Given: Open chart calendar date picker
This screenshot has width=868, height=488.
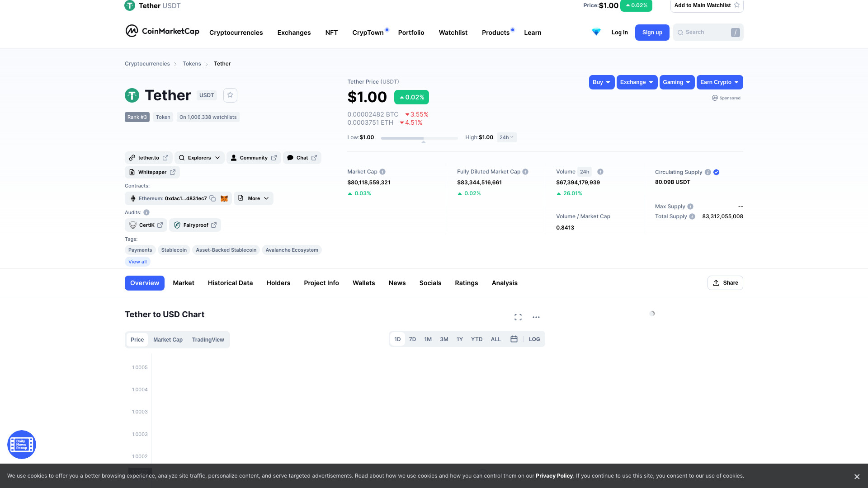Looking at the screenshot, I should (x=514, y=339).
